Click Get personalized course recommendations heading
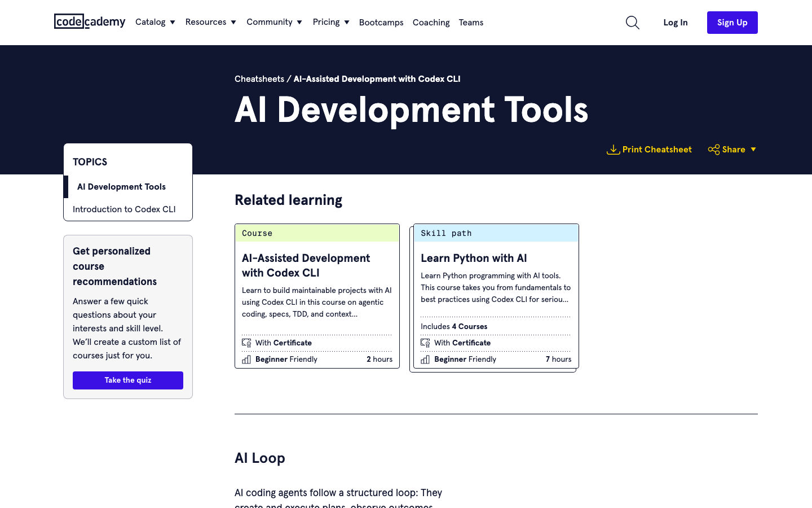 tap(115, 266)
